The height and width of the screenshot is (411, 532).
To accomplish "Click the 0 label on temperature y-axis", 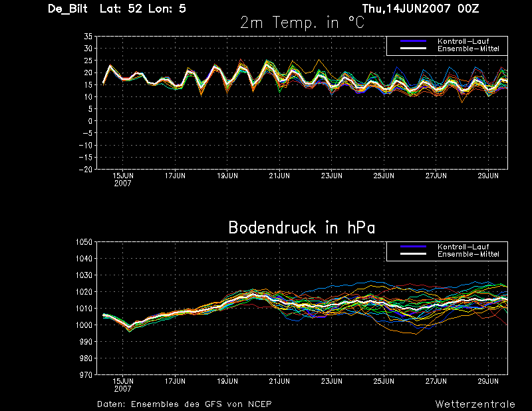I will [x=90, y=121].
